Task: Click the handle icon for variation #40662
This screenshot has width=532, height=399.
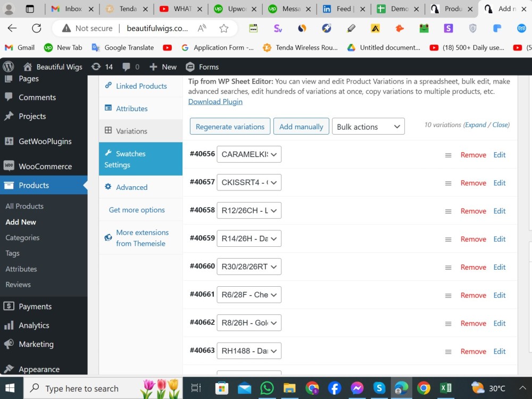Action: (448, 323)
